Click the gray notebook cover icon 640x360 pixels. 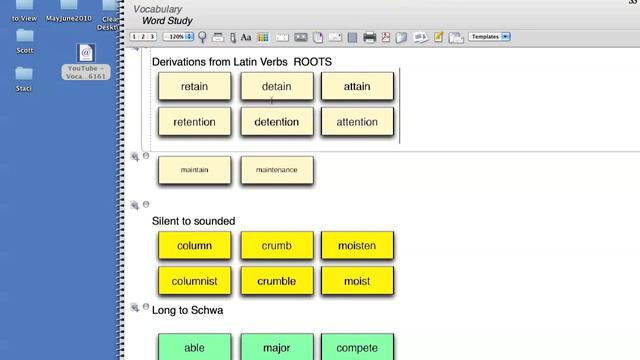coord(352,38)
